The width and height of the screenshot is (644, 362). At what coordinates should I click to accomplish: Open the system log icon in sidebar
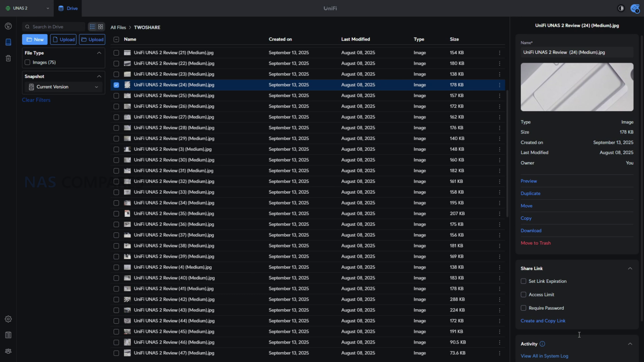point(8,335)
